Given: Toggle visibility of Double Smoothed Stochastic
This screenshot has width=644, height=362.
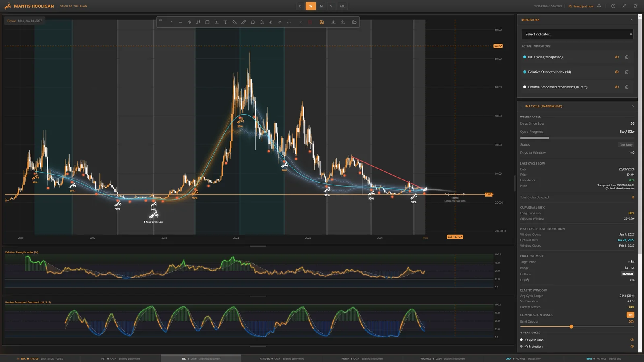Looking at the screenshot, I should (x=617, y=87).
